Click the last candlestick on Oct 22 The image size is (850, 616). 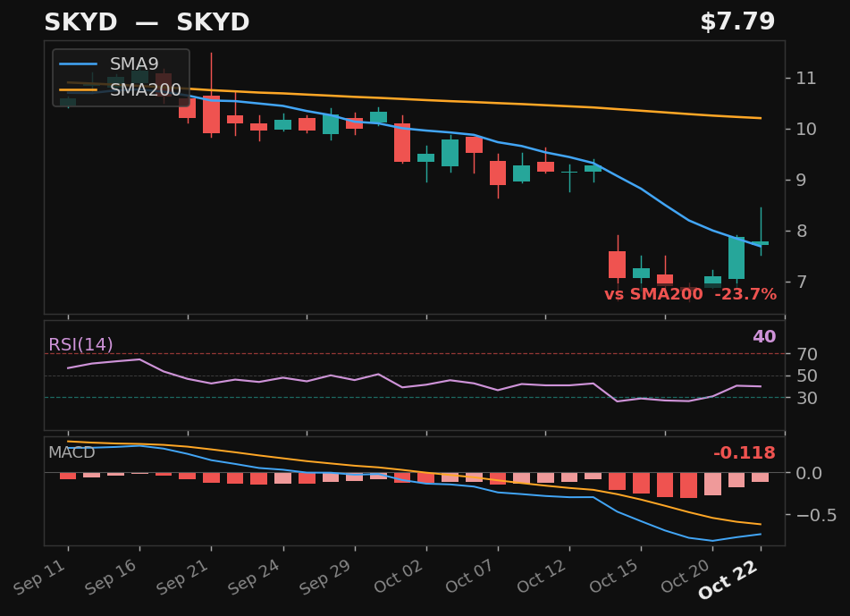click(761, 243)
